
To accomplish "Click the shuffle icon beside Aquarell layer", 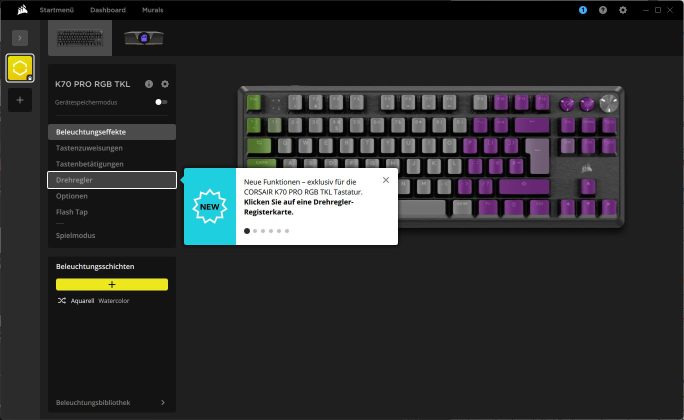I will [x=62, y=300].
